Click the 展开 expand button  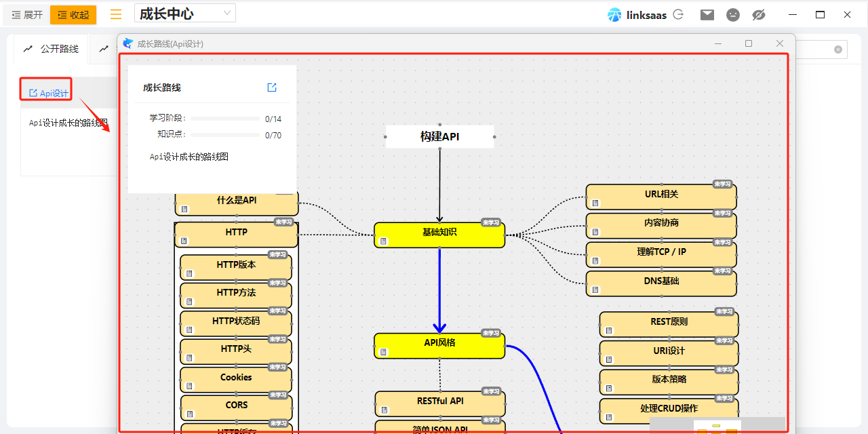pos(27,15)
